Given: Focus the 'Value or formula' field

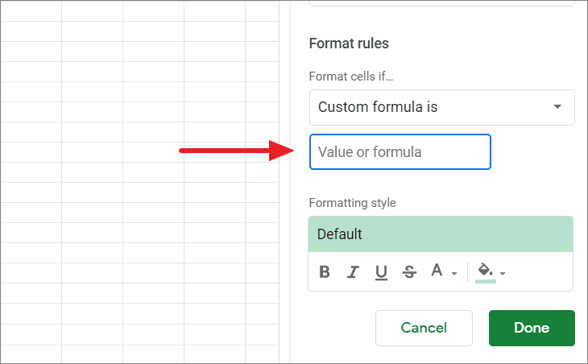Looking at the screenshot, I should click(400, 152).
